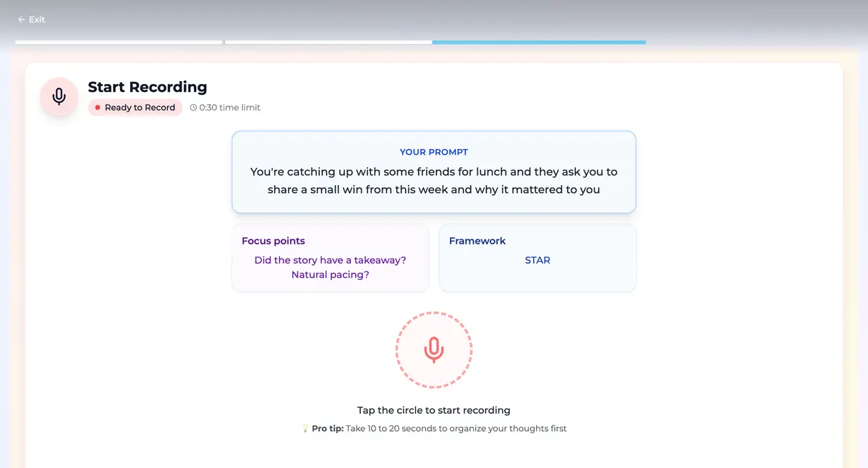The image size is (868, 468).
Task: Click the microphone icon beside Start Recording
Action: [59, 97]
